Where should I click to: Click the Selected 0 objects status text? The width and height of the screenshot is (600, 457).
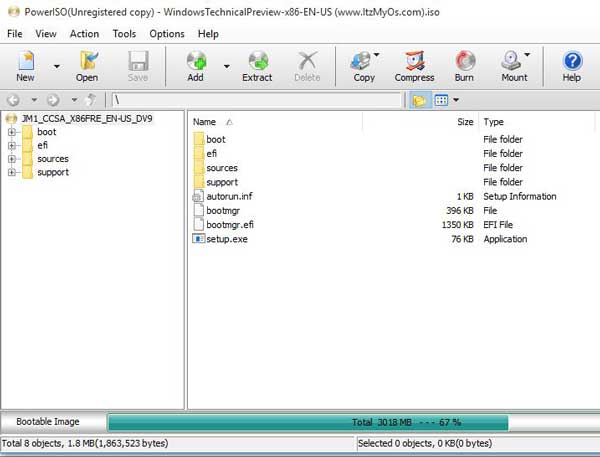click(x=425, y=443)
